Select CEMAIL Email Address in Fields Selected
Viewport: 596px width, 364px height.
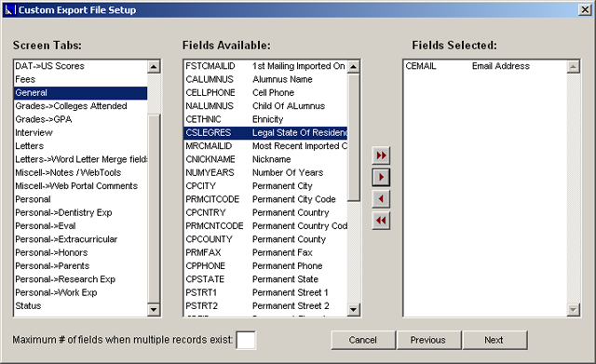click(x=485, y=66)
